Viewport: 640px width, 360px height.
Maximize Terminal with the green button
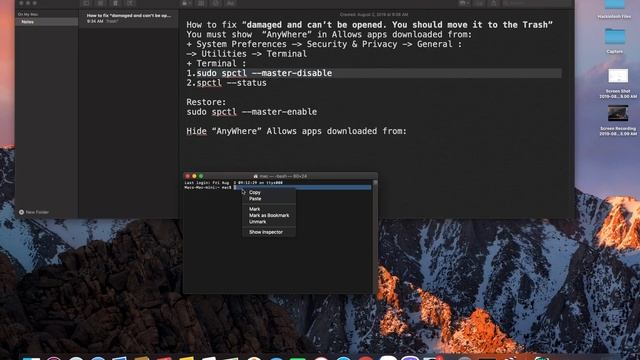click(x=201, y=176)
